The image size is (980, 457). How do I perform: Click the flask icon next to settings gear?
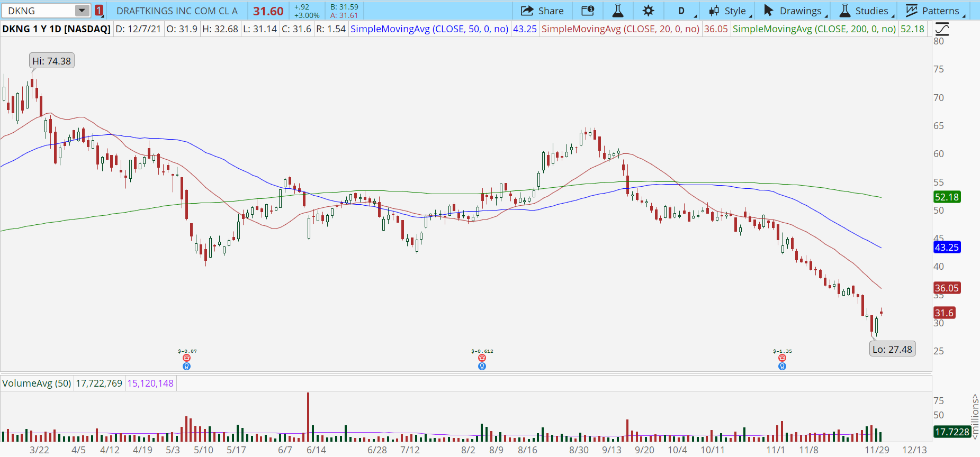tap(618, 11)
